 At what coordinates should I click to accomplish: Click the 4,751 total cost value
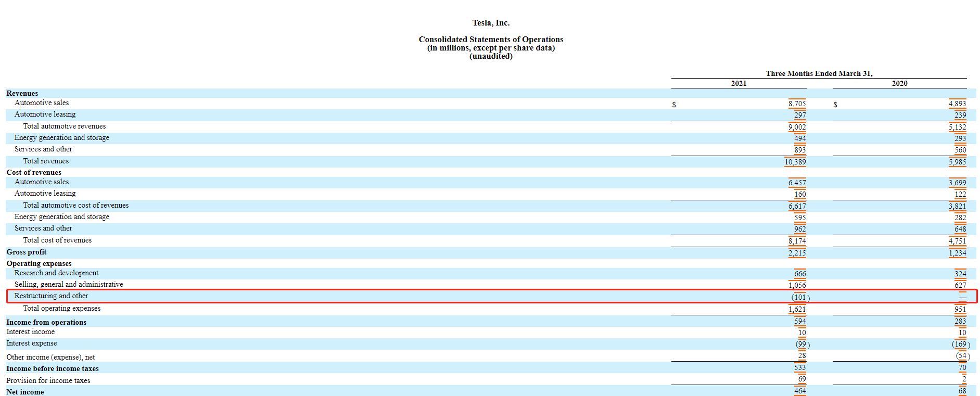tap(957, 241)
